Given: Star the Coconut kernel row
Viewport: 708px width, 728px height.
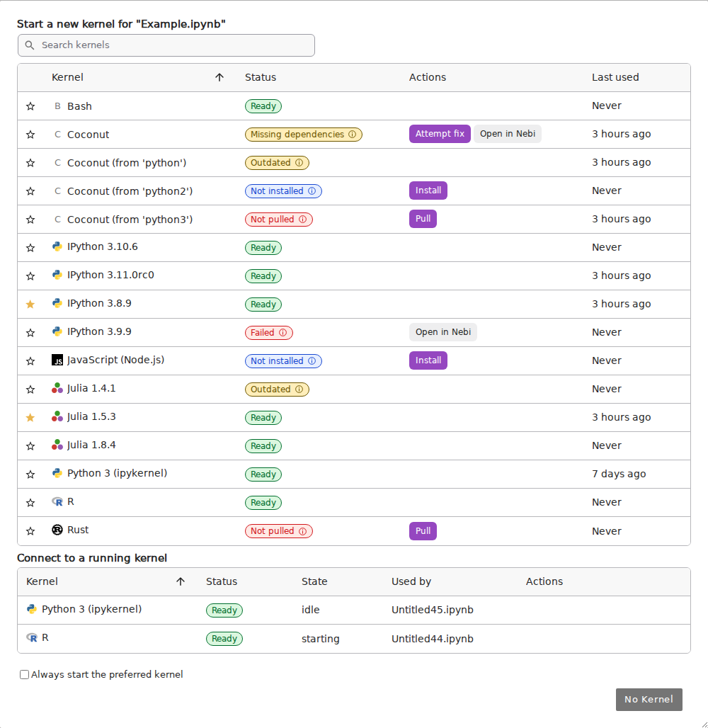Looking at the screenshot, I should [x=30, y=135].
